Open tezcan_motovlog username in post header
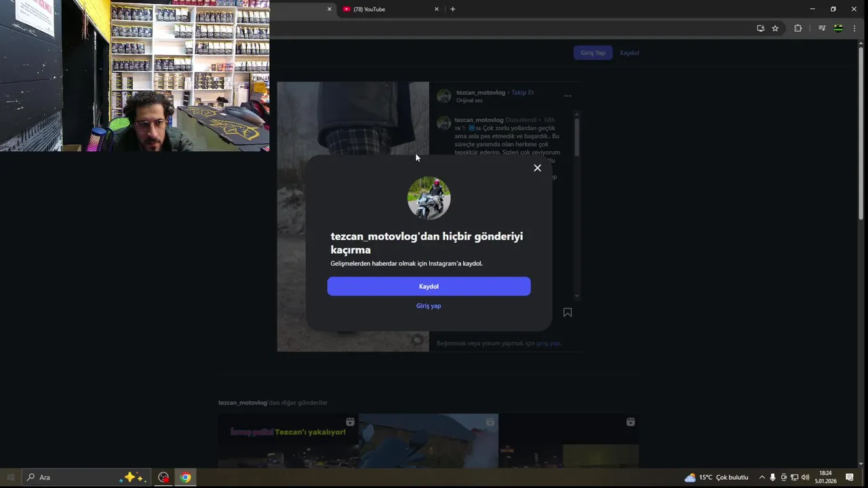Screen dimensions: 868x488 [480, 92]
